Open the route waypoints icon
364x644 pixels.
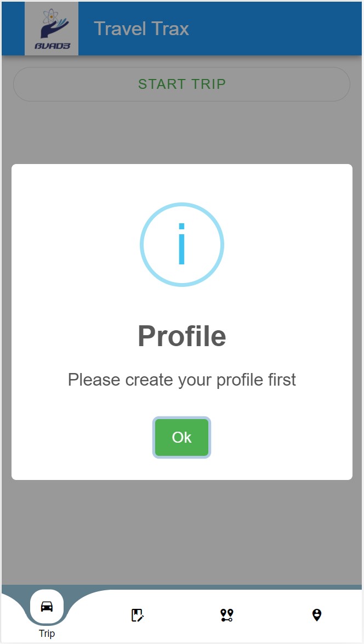(227, 615)
